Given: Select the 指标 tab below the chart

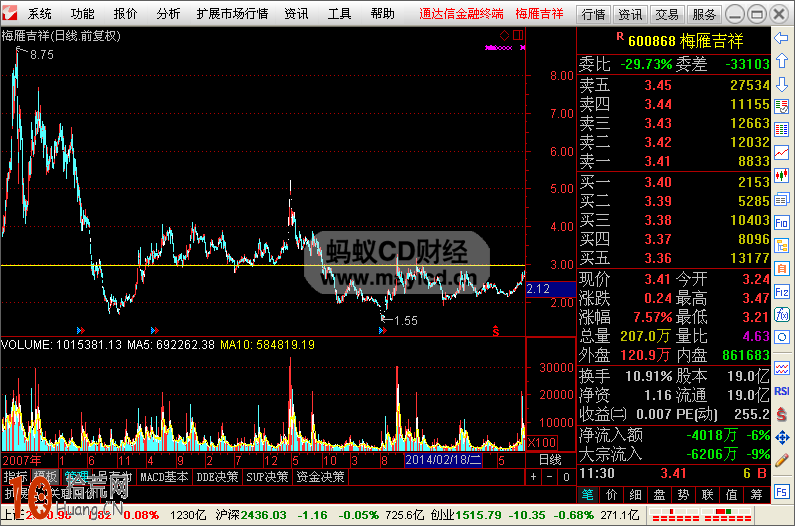Looking at the screenshot, I should click(x=16, y=477).
